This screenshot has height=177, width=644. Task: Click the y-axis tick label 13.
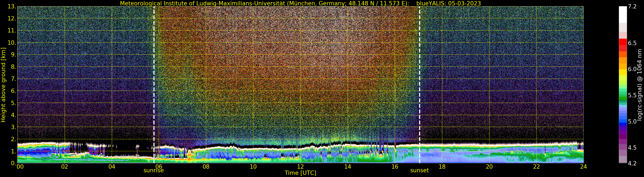(12, 6)
